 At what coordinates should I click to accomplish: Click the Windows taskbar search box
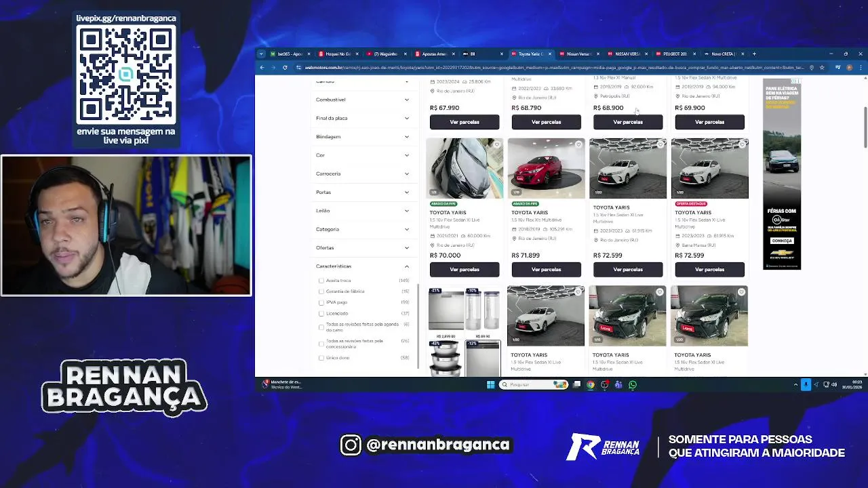(534, 384)
